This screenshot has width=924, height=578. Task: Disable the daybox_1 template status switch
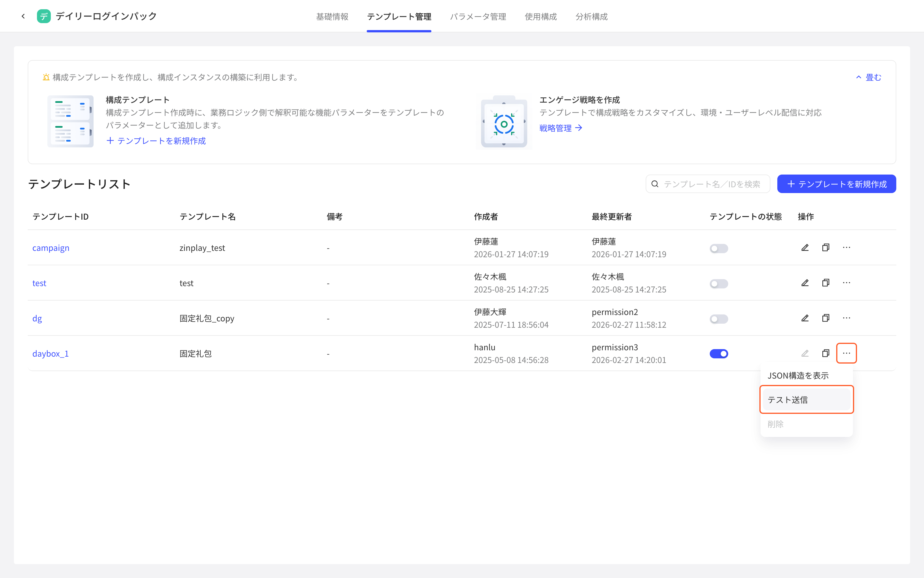(719, 354)
